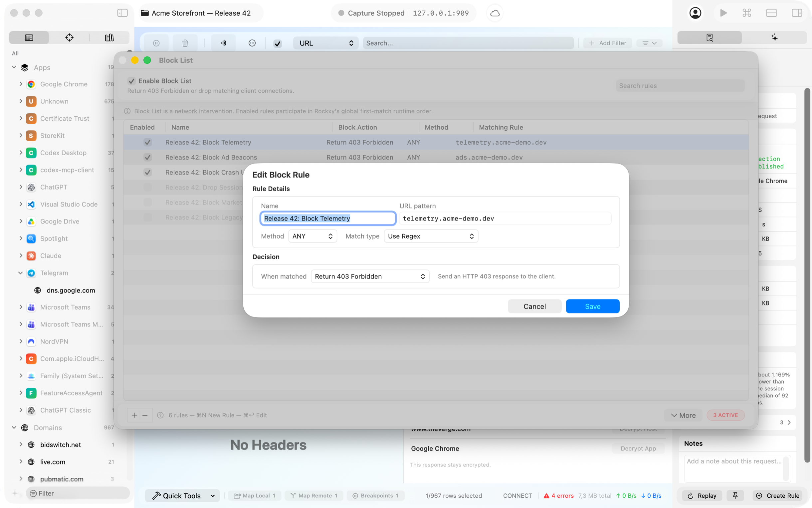
Task: Open the sparkle AI assistant tab
Action: (774, 37)
